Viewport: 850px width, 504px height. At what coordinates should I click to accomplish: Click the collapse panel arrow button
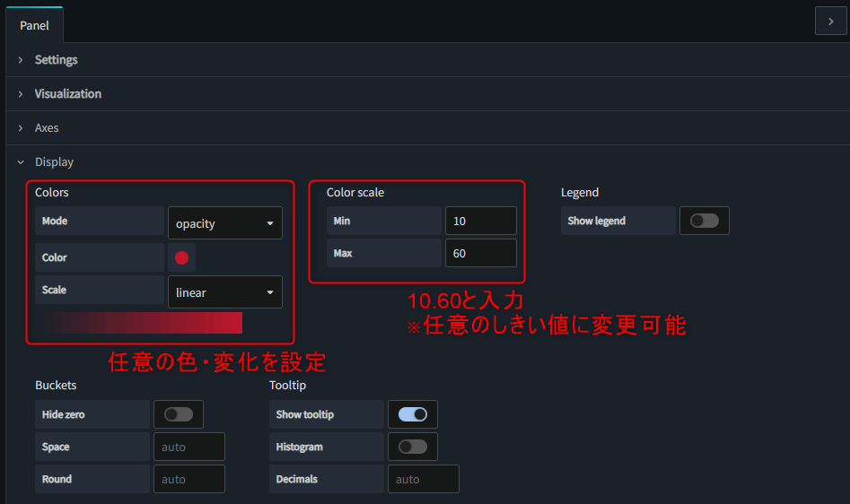tap(830, 22)
